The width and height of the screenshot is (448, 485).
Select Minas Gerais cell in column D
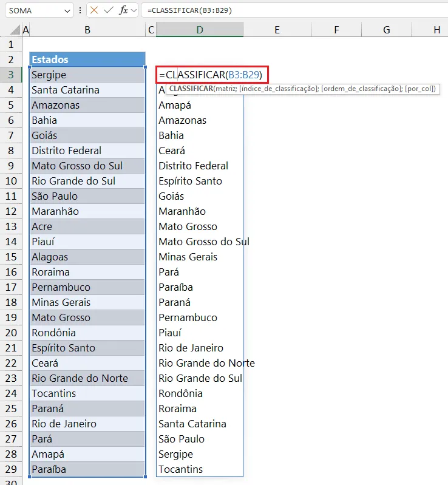pyautogui.click(x=200, y=257)
